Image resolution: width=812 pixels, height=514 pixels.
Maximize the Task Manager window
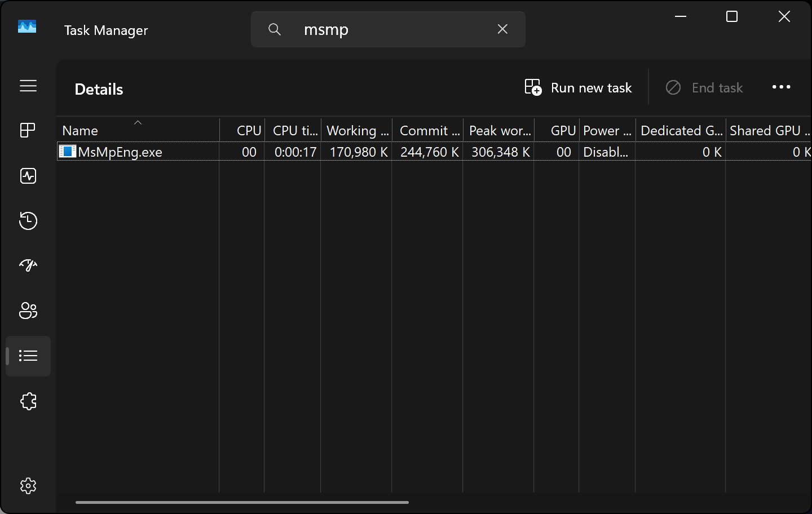coord(732,16)
